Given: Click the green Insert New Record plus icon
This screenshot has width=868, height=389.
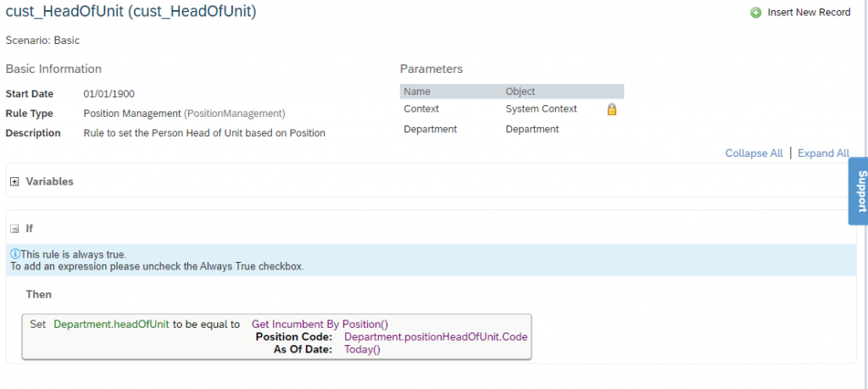Looking at the screenshot, I should pyautogui.click(x=755, y=13).
